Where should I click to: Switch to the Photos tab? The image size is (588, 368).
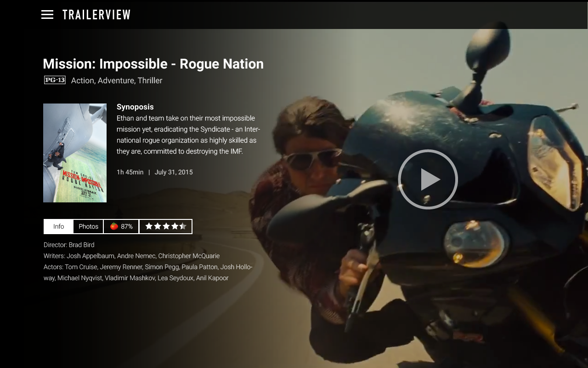[x=88, y=226]
